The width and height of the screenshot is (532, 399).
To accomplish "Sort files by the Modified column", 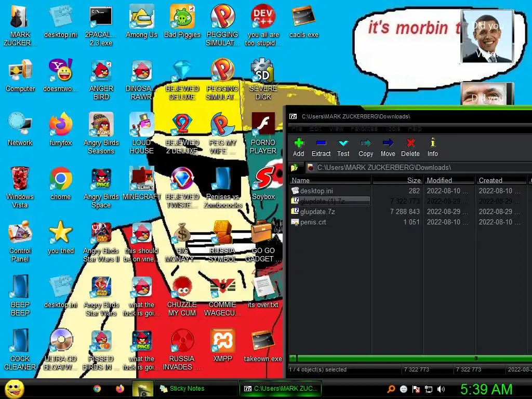I will (x=449, y=180).
